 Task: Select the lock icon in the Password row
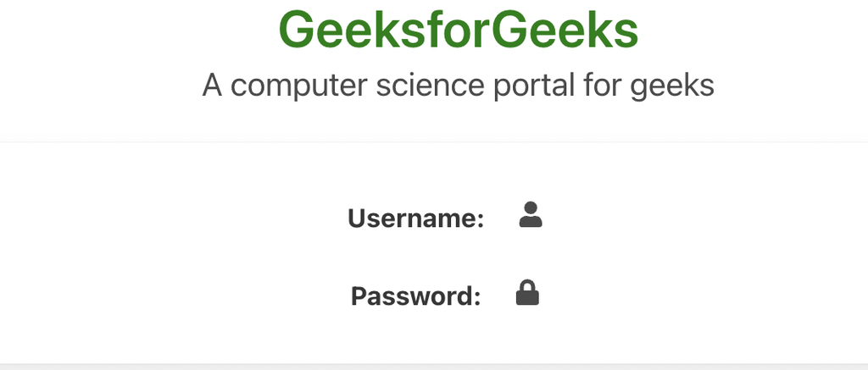(527, 293)
